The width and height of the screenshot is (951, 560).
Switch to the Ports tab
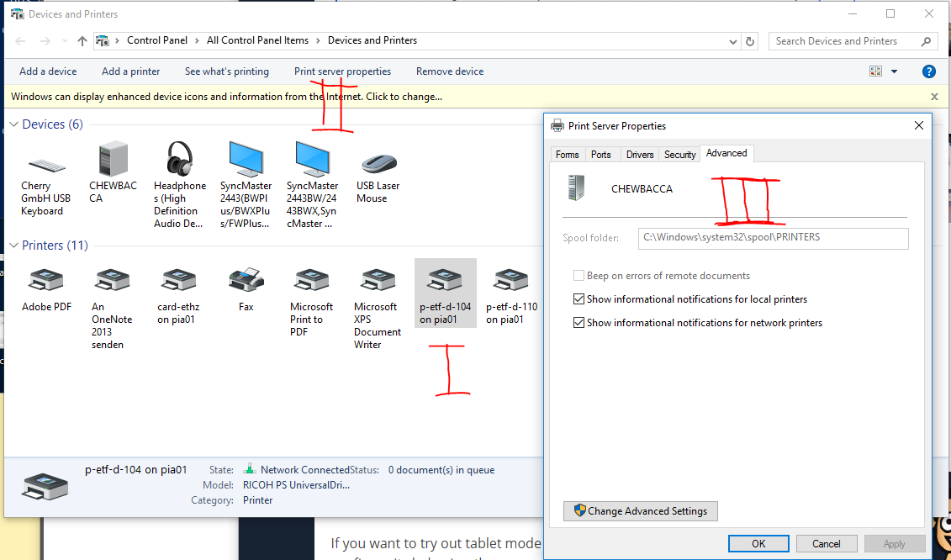click(x=601, y=155)
